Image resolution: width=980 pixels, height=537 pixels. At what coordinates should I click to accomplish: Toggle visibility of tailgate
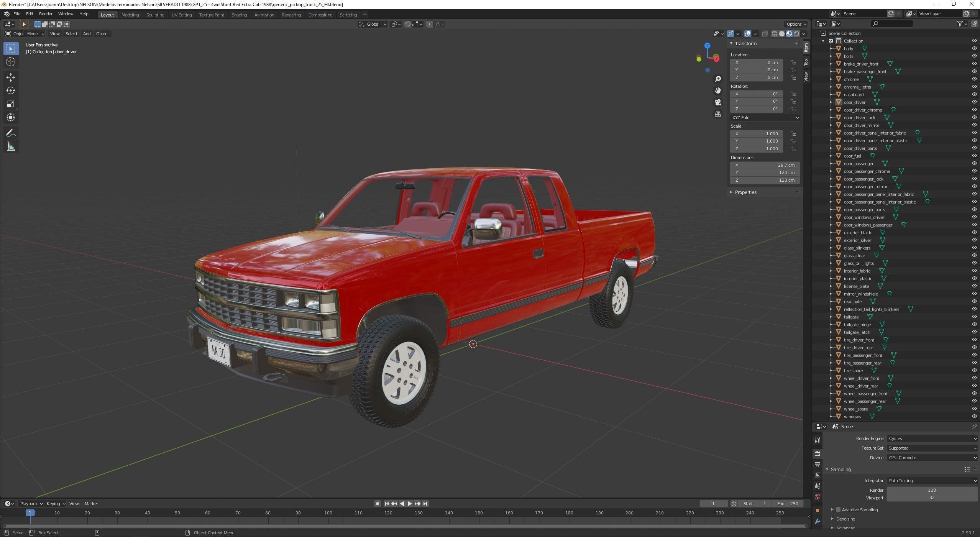pyautogui.click(x=974, y=317)
